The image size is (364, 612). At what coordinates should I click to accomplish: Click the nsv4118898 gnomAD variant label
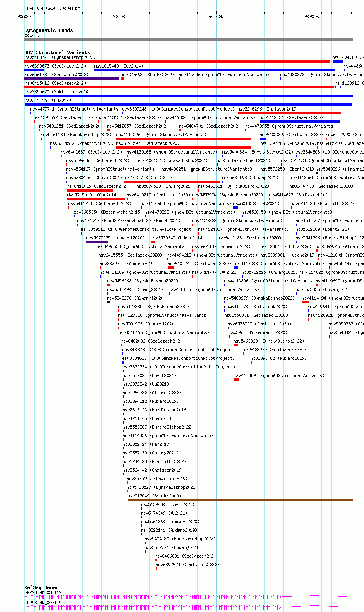279,375
